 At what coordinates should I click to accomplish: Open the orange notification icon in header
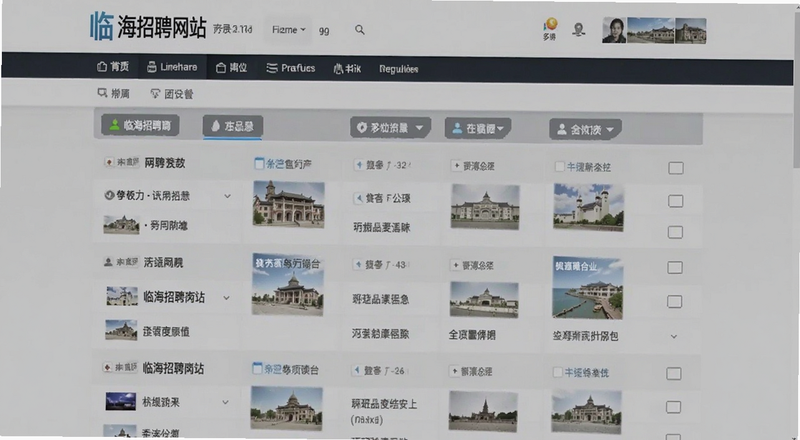(x=550, y=25)
